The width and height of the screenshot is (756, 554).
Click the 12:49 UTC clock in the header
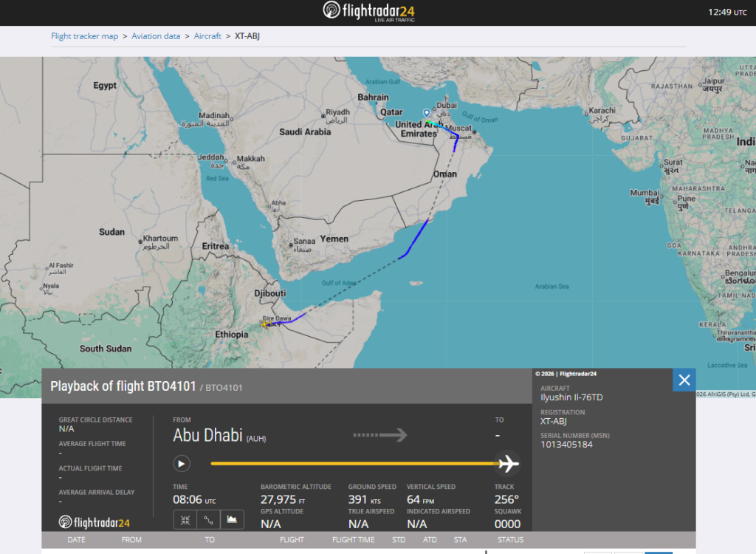pos(727,12)
